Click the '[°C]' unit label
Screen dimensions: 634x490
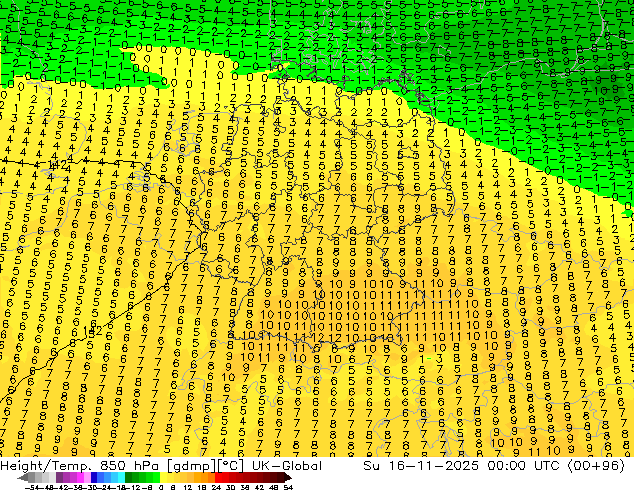pos(230,466)
